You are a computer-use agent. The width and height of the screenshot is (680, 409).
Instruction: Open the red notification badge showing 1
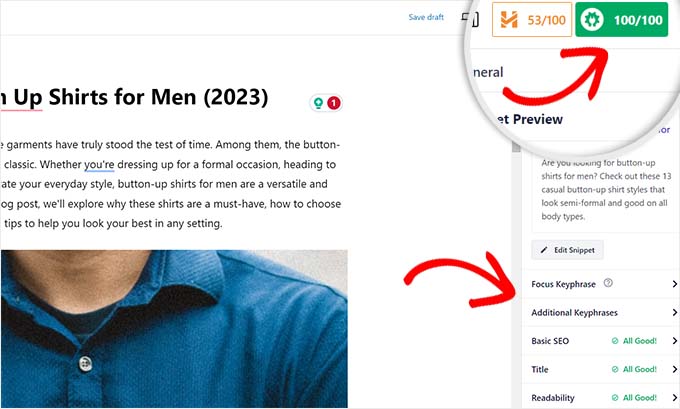(x=334, y=103)
